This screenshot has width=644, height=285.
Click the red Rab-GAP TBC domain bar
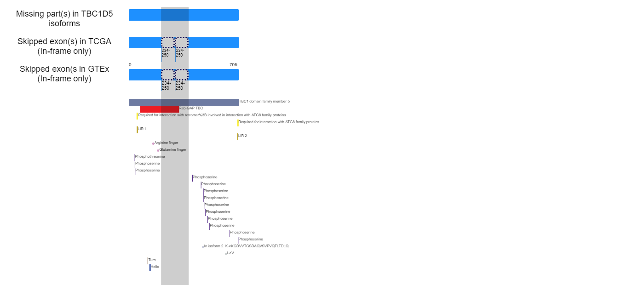[159, 109]
